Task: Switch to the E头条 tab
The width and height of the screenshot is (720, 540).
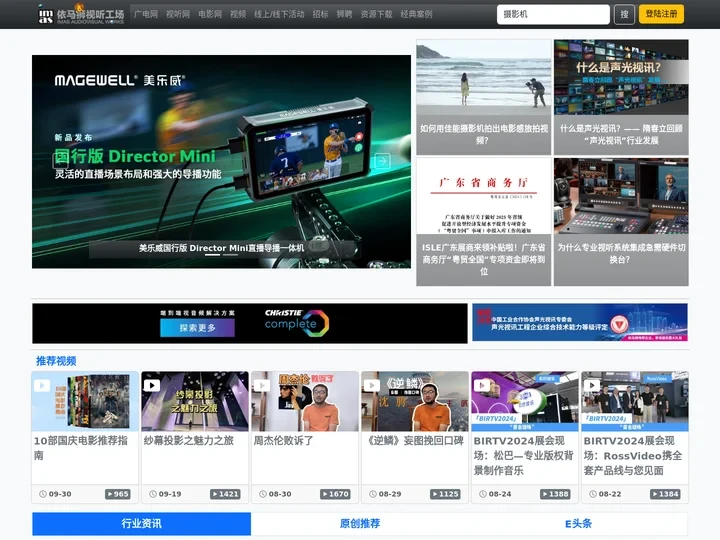Action: pos(579,523)
